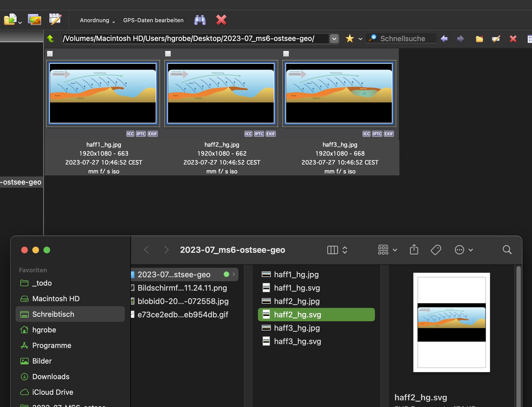Click the green up-arrow parent folder icon
Viewport: 532px width, 407px height.
coord(51,38)
